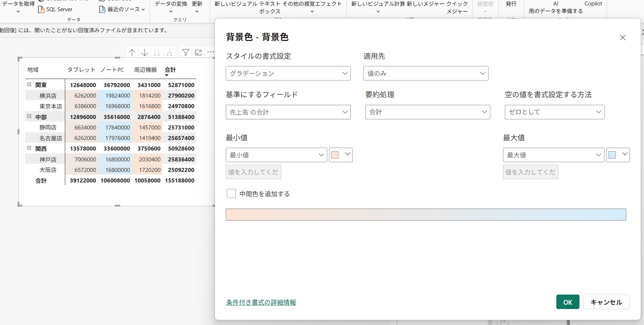
Task: Pick the minimum value color swatch
Action: (341, 155)
